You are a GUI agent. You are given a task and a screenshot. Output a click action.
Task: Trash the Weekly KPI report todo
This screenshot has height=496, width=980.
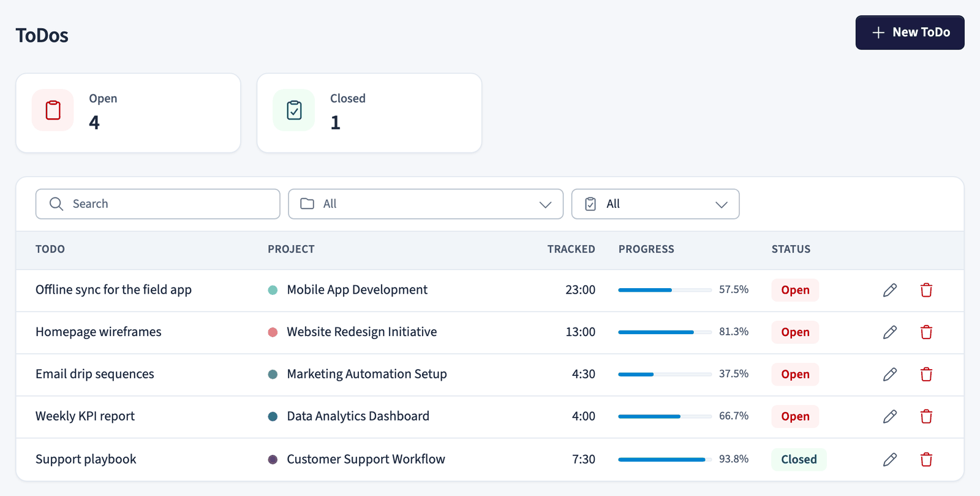pyautogui.click(x=926, y=417)
